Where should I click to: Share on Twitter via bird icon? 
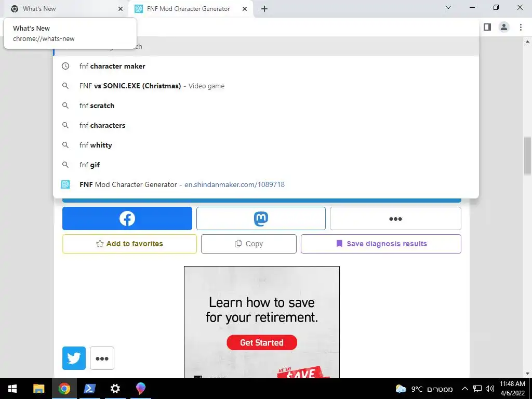(74, 358)
